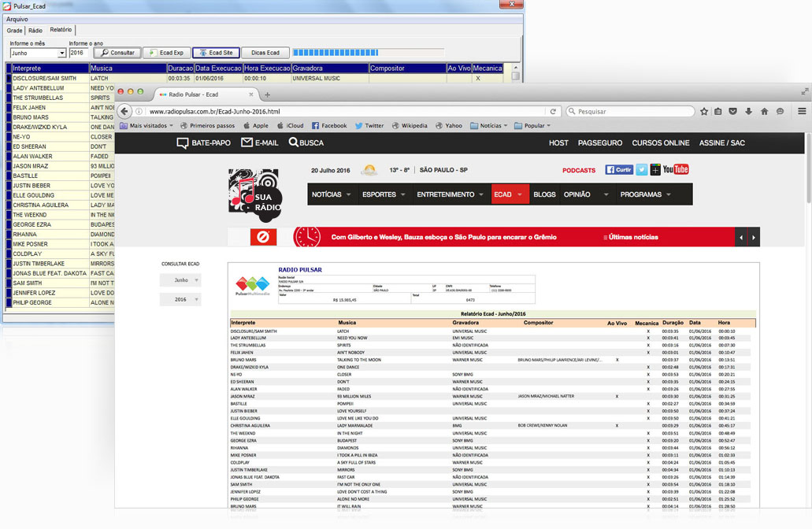Expand the Notícias bookmarks folder
Viewport: 812px width, 529px height.
pyautogui.click(x=489, y=125)
